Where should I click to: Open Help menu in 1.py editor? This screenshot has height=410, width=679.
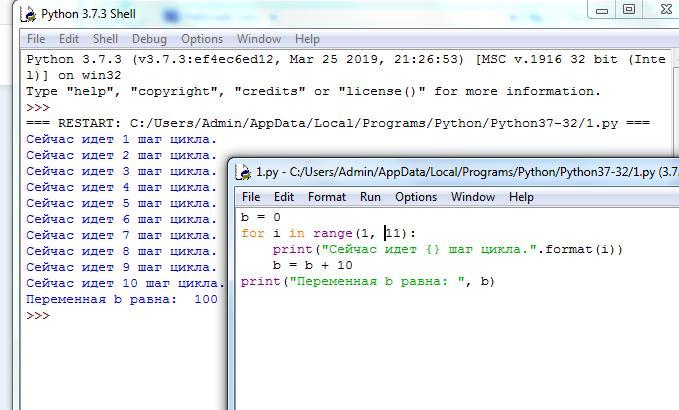point(521,197)
